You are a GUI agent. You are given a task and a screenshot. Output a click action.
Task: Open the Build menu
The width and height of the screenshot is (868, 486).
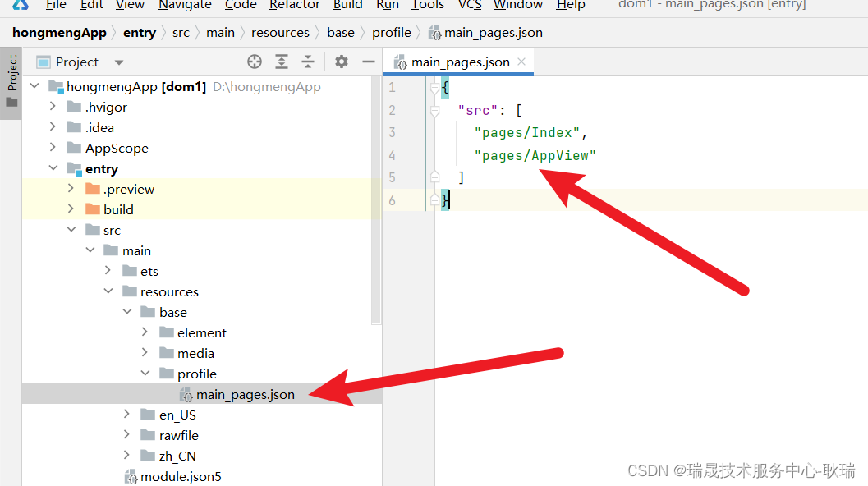347,5
